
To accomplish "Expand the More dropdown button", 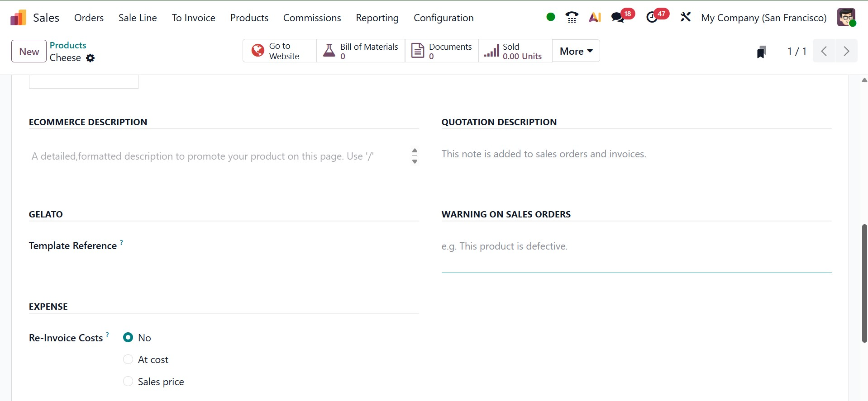I will point(576,51).
